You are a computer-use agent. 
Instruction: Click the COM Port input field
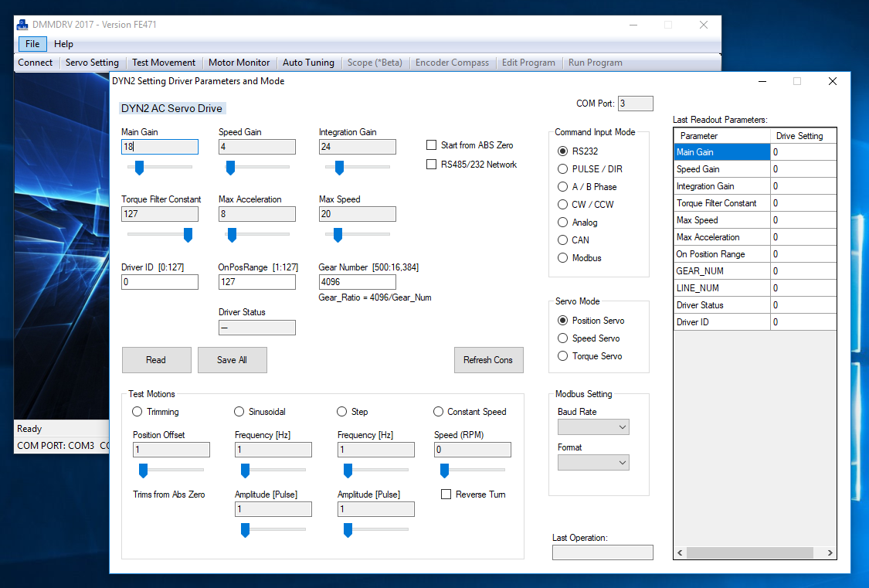(x=636, y=104)
